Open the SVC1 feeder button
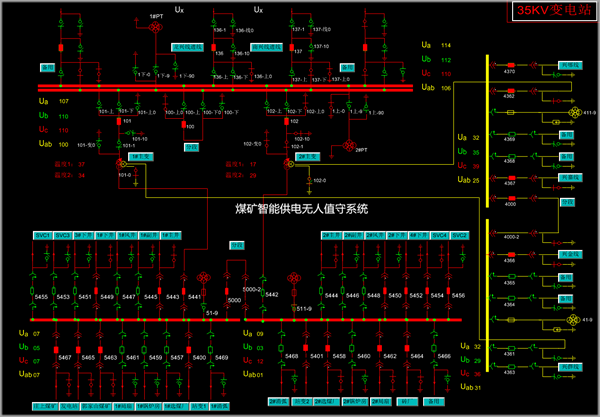 (x=42, y=235)
